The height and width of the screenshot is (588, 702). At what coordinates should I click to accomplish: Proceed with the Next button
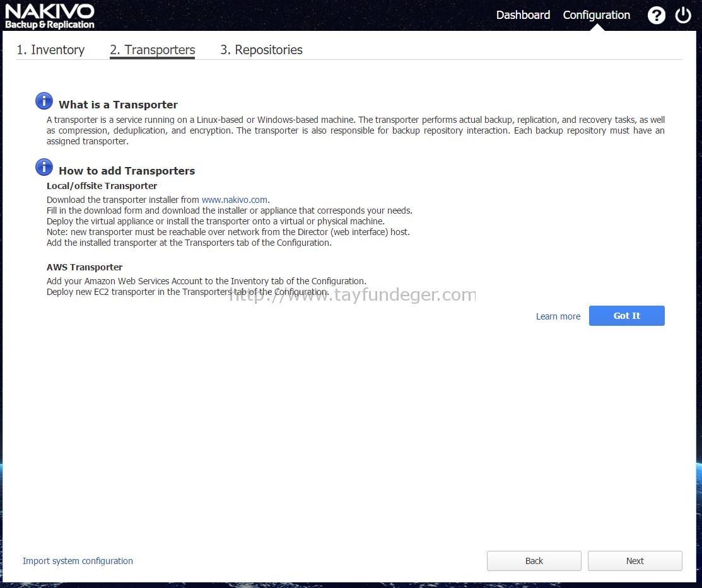point(635,561)
